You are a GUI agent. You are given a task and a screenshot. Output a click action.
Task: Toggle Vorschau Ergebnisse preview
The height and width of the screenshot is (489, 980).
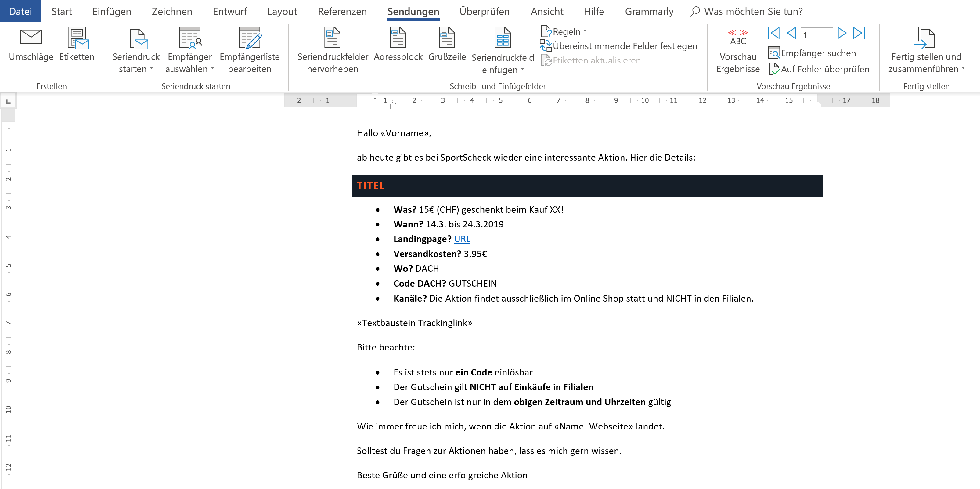(738, 50)
